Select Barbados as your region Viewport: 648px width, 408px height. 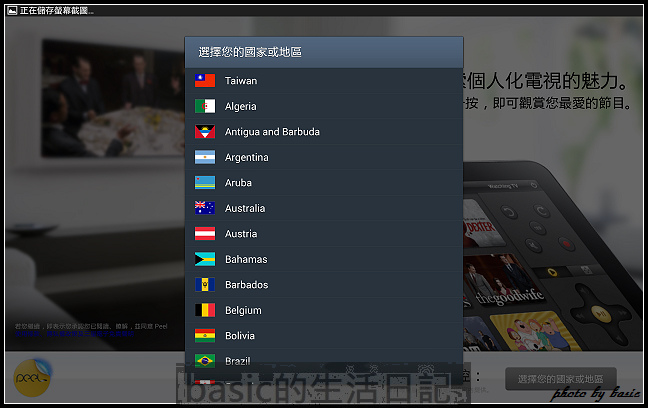pos(324,285)
